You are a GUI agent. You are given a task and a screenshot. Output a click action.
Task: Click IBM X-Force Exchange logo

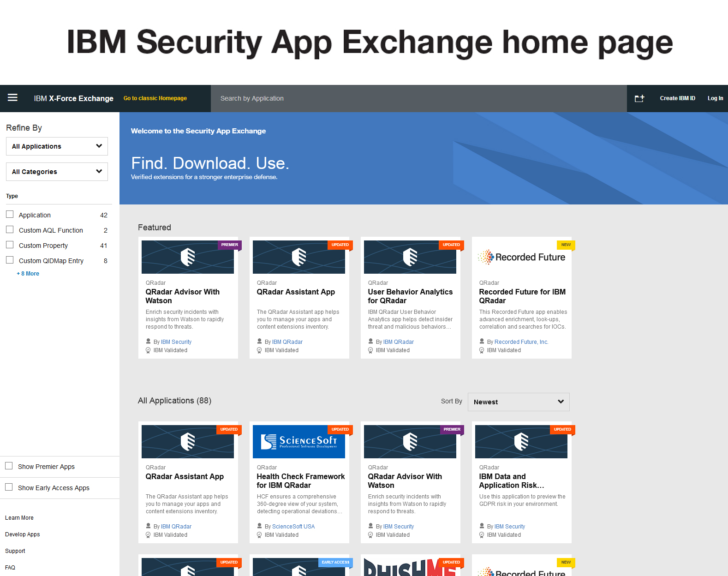pyautogui.click(x=73, y=98)
